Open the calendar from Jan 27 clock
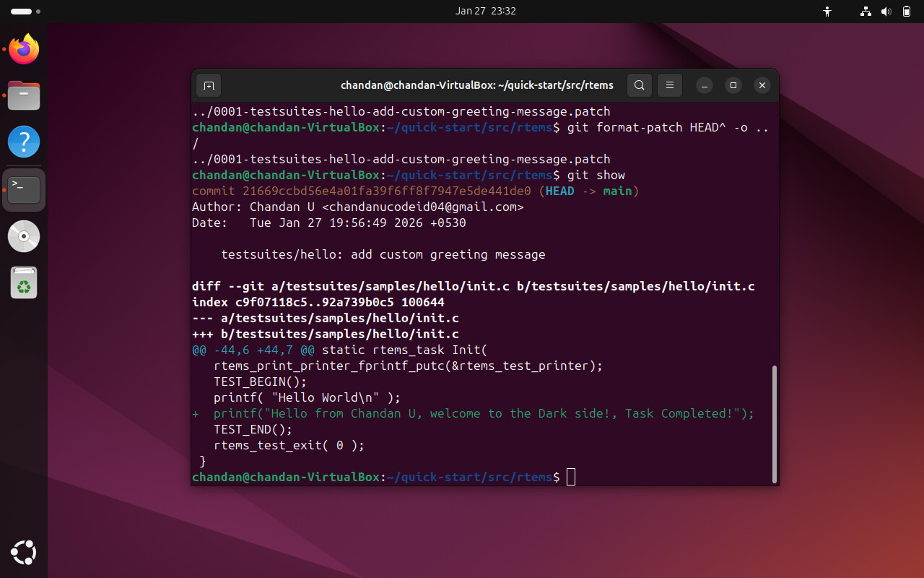Image resolution: width=924 pixels, height=578 pixels. [485, 12]
